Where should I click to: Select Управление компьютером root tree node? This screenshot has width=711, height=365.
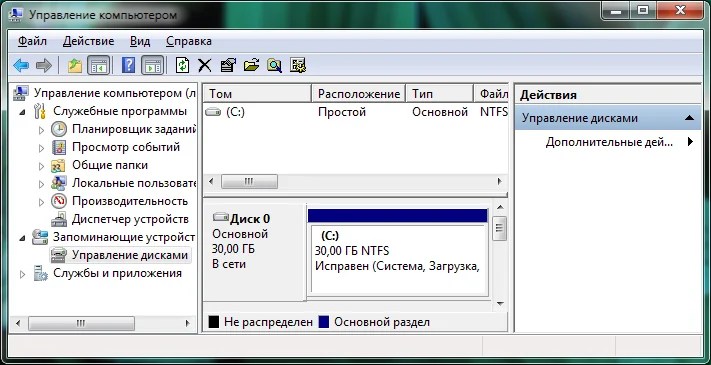115,93
